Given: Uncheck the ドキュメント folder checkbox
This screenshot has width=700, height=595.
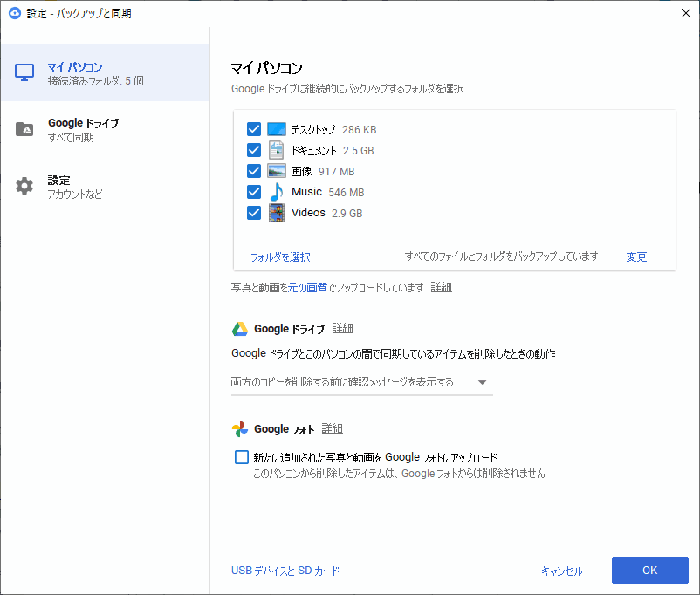Looking at the screenshot, I should point(254,150).
